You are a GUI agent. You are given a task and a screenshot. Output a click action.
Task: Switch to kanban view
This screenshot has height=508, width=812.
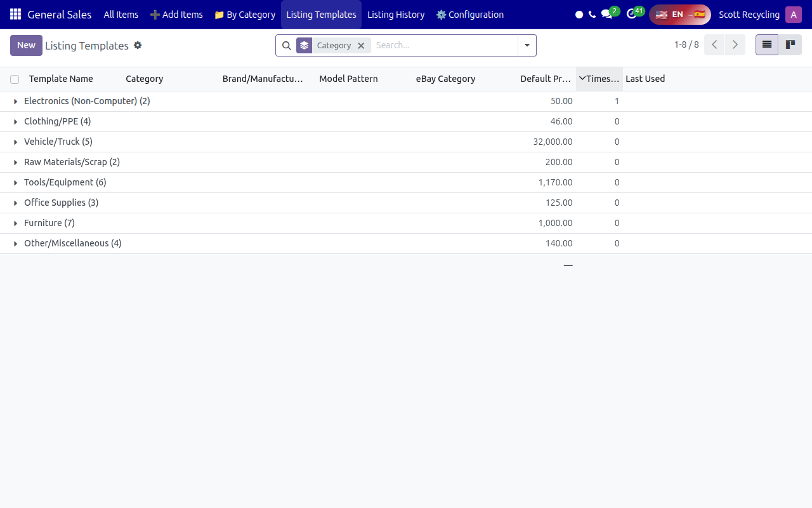tap(790, 45)
